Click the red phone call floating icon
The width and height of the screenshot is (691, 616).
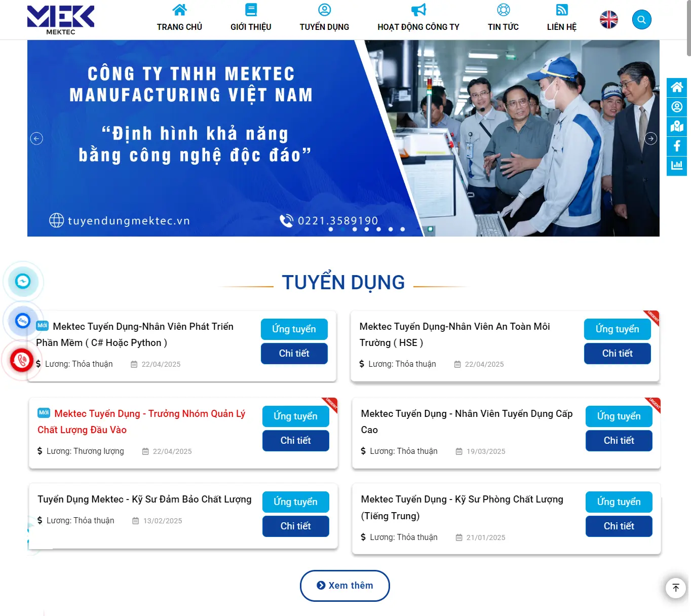[22, 361]
